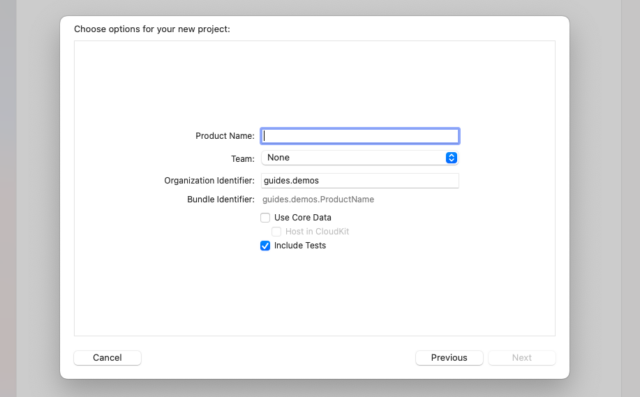
Task: Open the Team popup menu showing None
Action: (360, 158)
